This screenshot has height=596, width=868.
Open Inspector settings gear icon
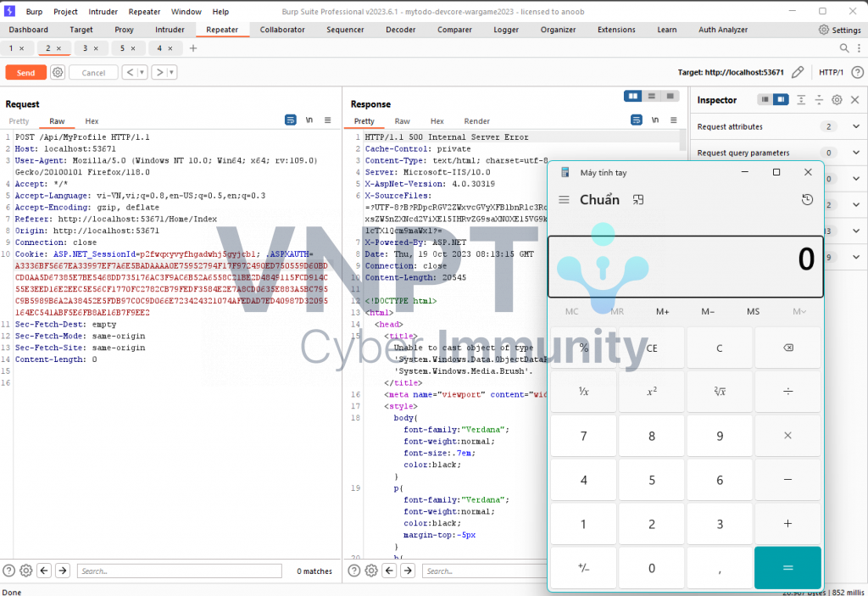click(837, 100)
